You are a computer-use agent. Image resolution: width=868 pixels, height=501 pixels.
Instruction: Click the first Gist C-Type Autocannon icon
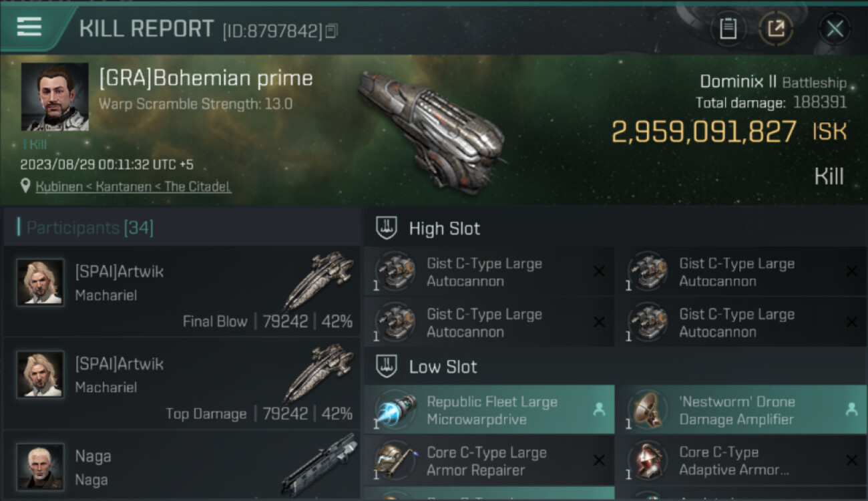pos(394,272)
